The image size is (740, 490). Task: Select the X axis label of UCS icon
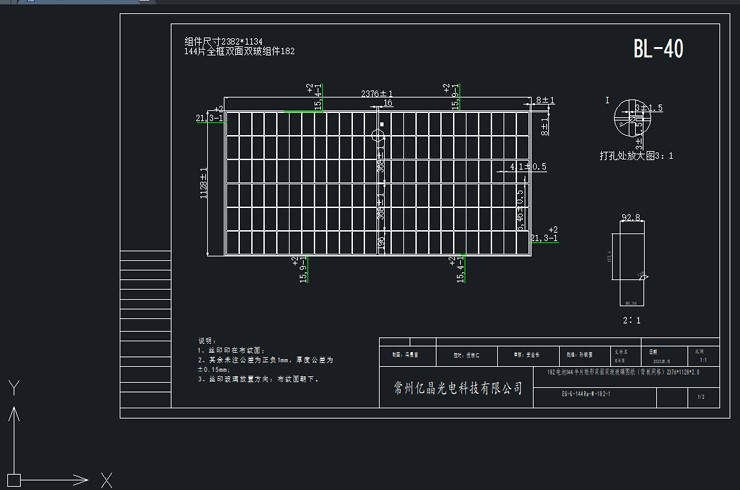pos(107,479)
